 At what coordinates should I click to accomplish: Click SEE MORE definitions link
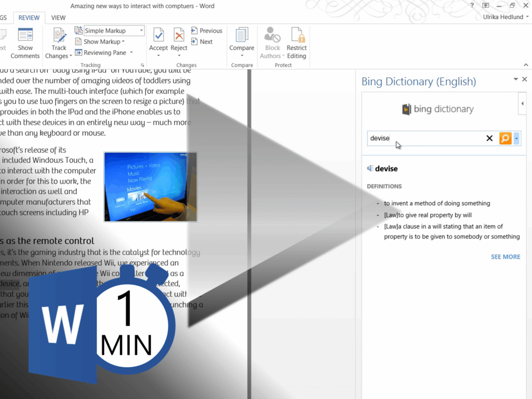(x=506, y=257)
